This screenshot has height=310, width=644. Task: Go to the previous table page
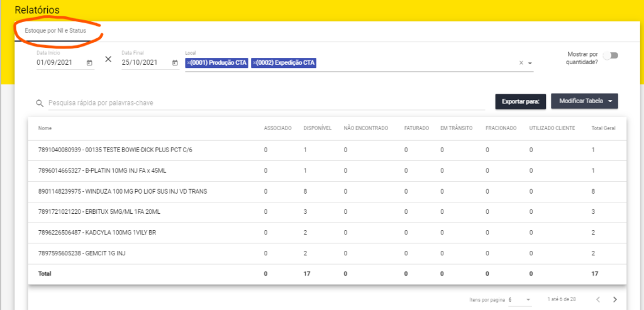598,299
